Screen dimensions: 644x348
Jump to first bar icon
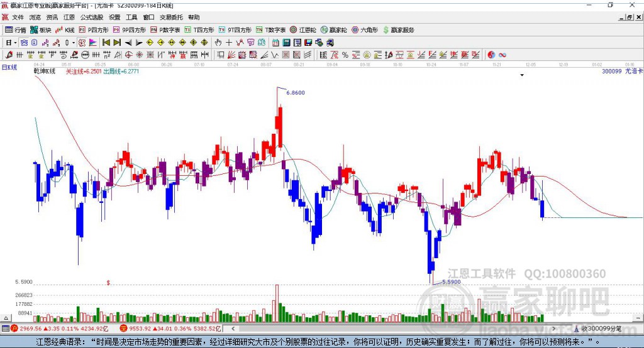106,43
